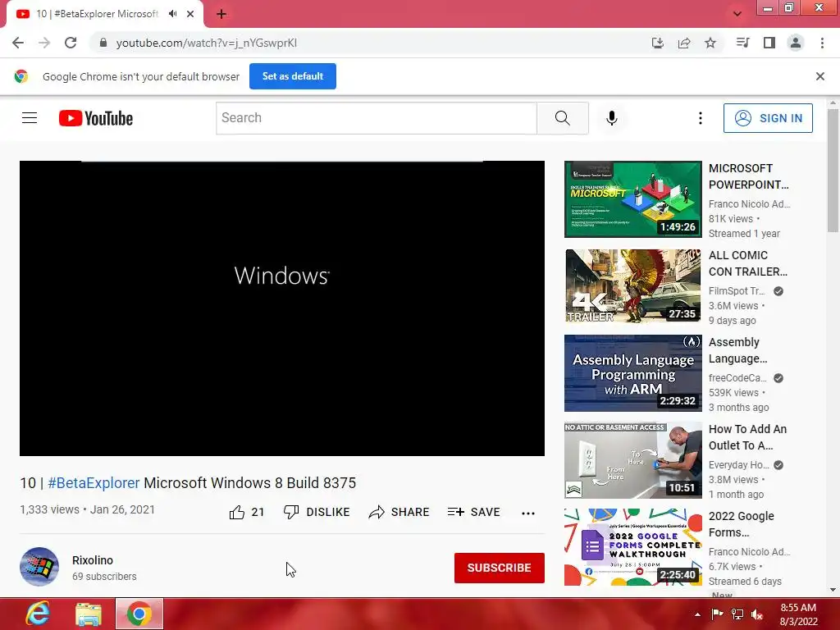Open the Chrome three-dot menu
The image size is (840, 630).
click(x=822, y=43)
